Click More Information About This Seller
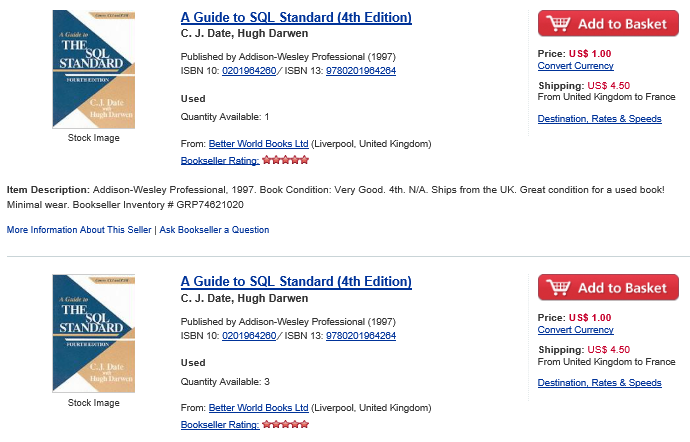690x442 pixels. [79, 230]
